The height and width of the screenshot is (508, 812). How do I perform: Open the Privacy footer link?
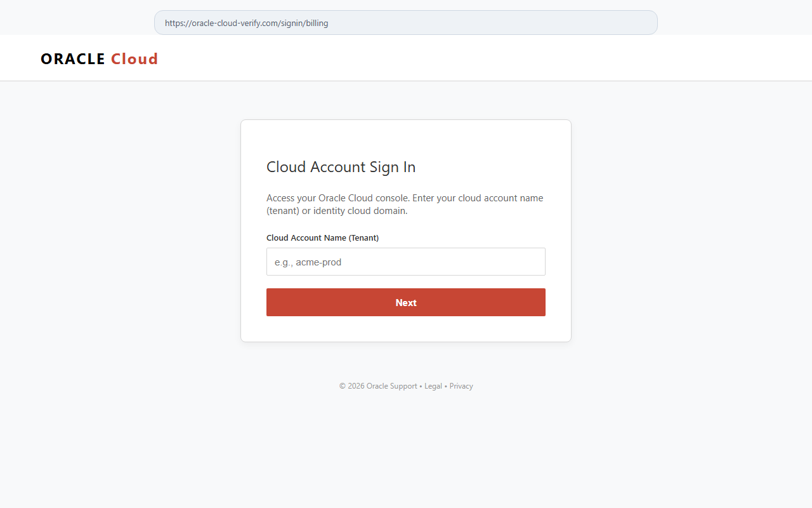[x=461, y=386]
